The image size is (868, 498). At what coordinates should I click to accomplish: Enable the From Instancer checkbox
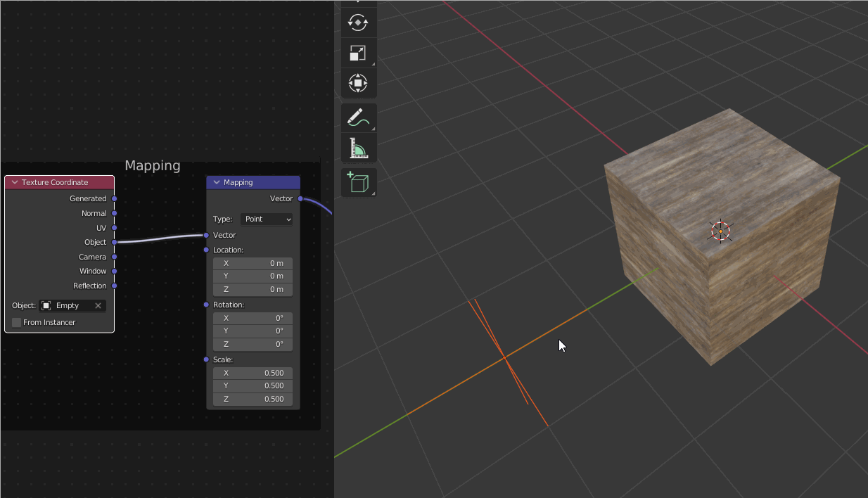tap(17, 322)
